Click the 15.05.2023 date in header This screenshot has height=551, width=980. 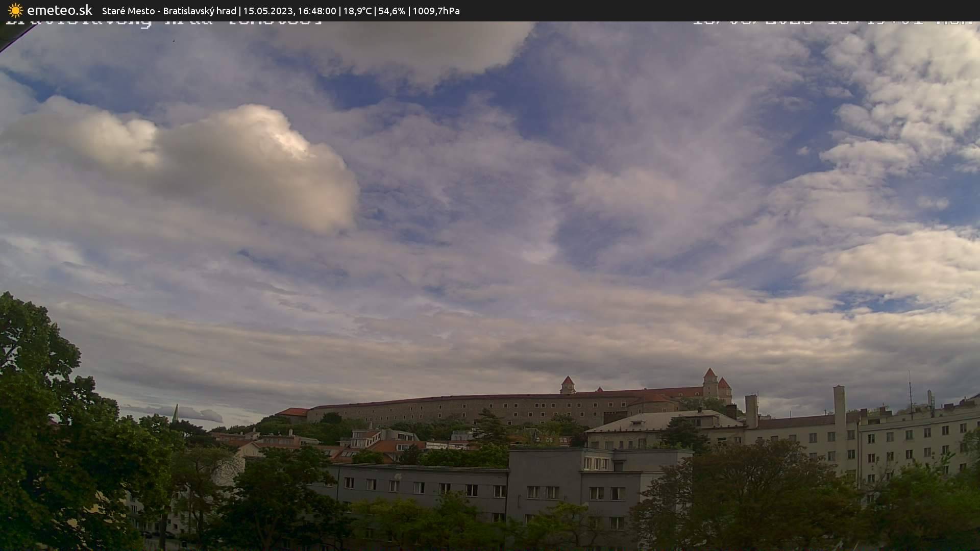pyautogui.click(x=268, y=11)
